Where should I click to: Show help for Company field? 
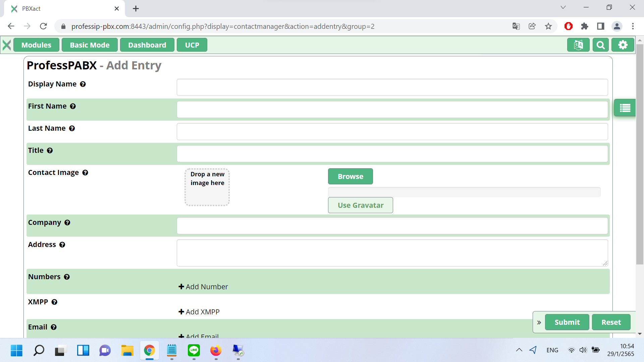click(x=67, y=223)
